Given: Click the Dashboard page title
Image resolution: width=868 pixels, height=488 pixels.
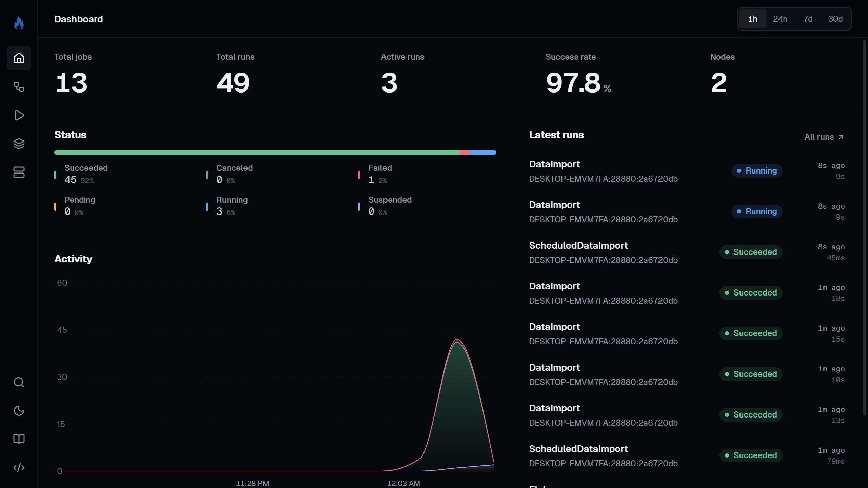Looking at the screenshot, I should coord(79,19).
